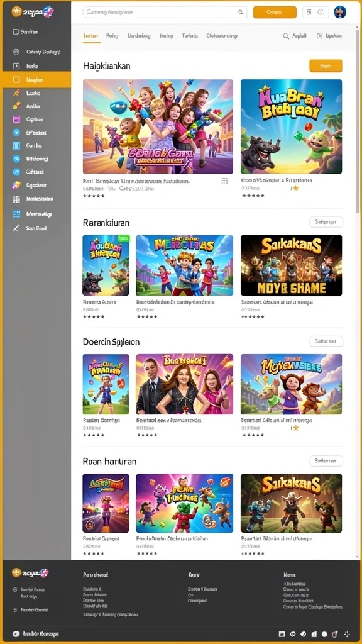Switch to the first orange underlined tab
362x644 pixels.
point(90,36)
